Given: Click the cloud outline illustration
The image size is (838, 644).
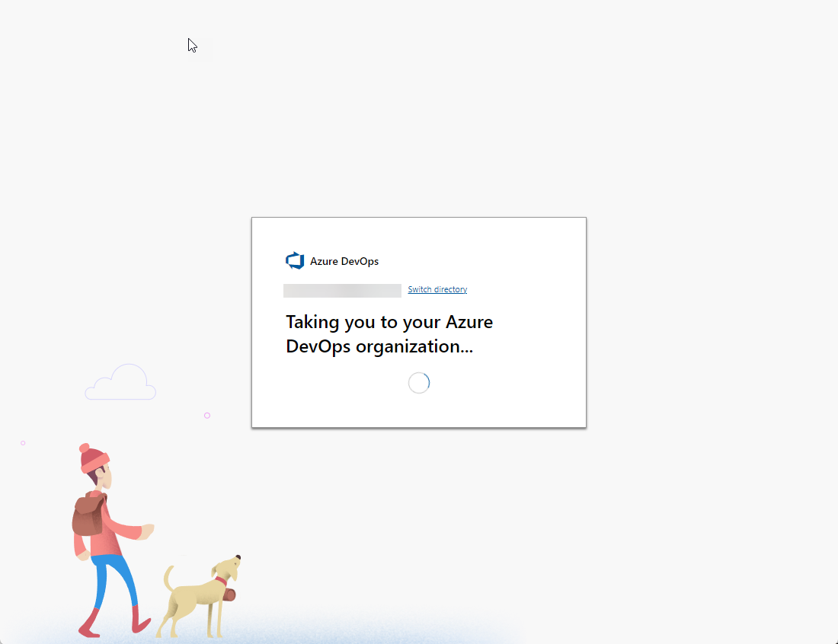Looking at the screenshot, I should coord(120,382).
